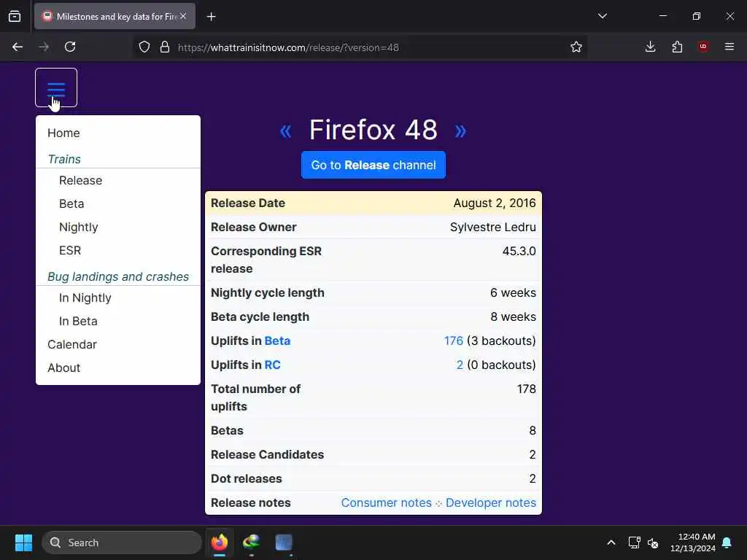Close the Milestones and key data tab
The width and height of the screenshot is (747, 560).
point(183,16)
